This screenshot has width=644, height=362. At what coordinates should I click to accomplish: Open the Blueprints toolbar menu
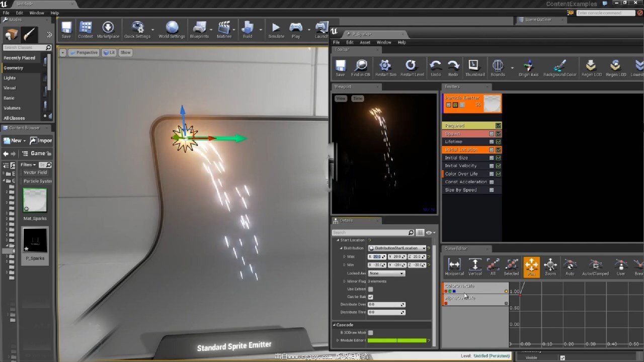click(x=200, y=30)
